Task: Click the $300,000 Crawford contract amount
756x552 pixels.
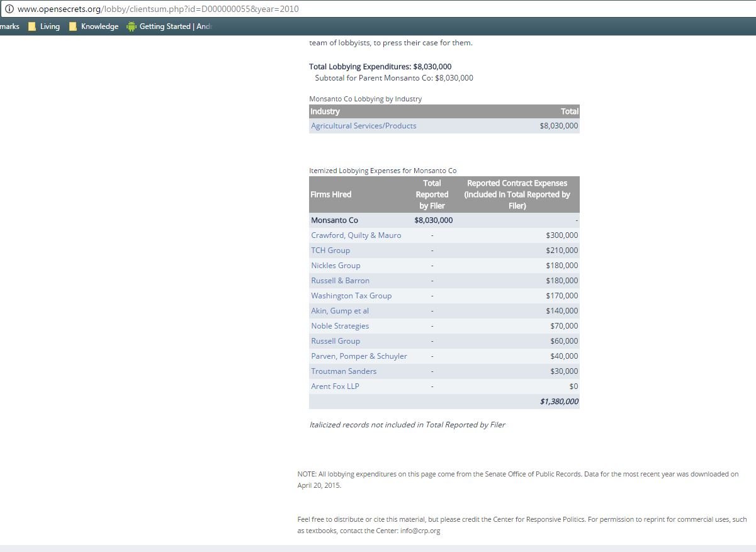Action: pyautogui.click(x=562, y=235)
